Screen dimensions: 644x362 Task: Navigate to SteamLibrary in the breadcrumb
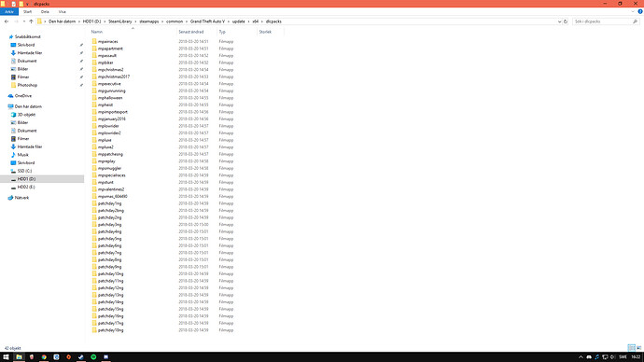(119, 21)
